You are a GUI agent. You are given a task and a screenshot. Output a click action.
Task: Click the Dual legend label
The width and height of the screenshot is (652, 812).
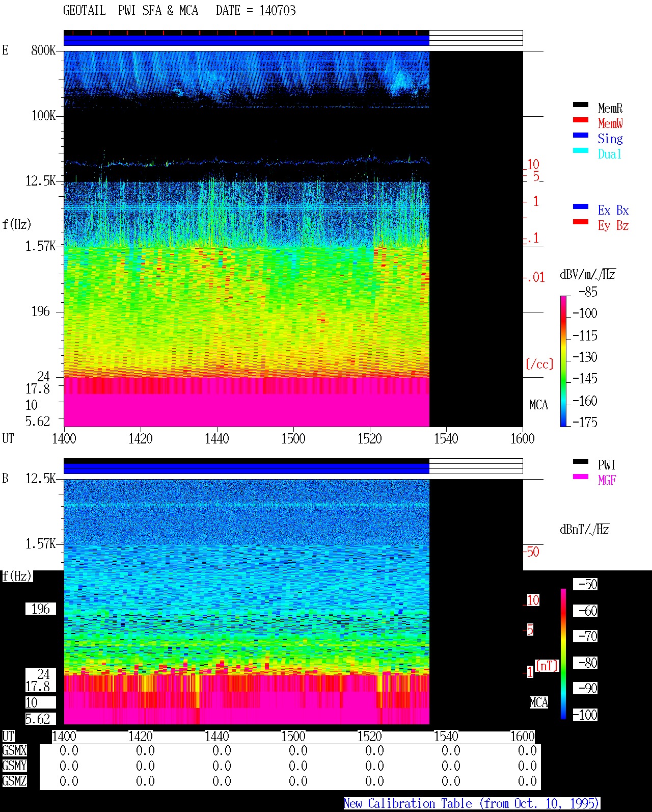pyautogui.click(x=610, y=154)
